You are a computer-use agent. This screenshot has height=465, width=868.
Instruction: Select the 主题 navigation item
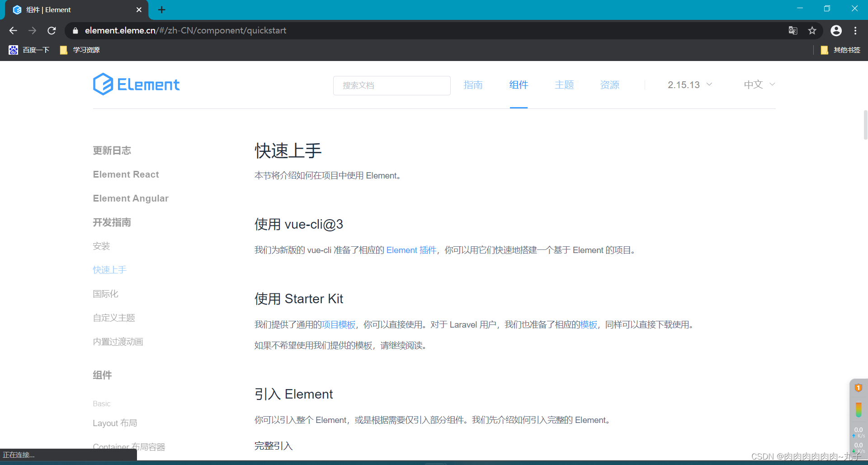tap(564, 85)
